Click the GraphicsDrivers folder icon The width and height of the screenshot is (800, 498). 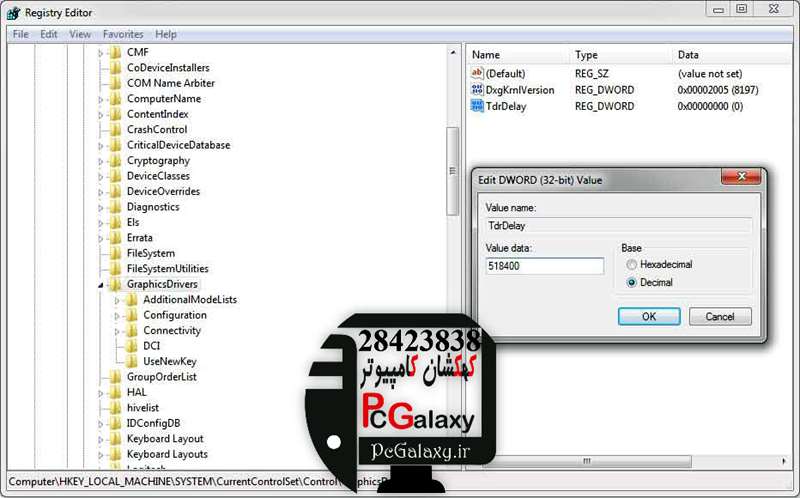click(116, 284)
